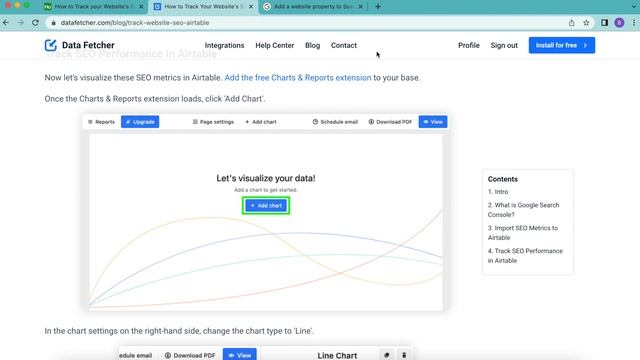Click the 'Install for free' button

click(562, 45)
